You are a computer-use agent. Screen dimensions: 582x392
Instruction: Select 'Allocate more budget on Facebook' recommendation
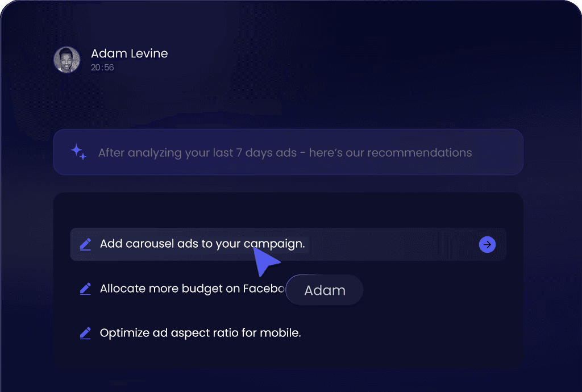[x=192, y=289]
